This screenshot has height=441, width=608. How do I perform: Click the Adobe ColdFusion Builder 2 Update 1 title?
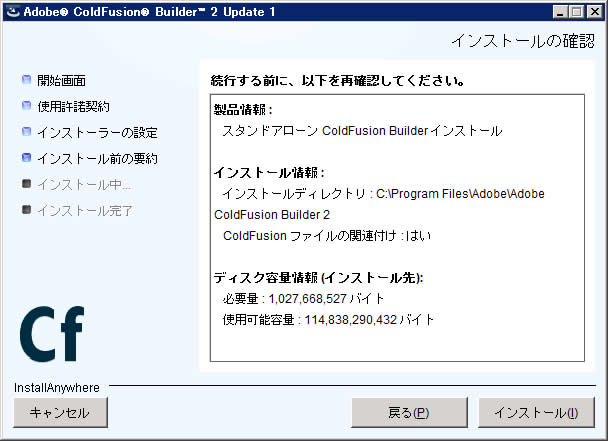149,12
